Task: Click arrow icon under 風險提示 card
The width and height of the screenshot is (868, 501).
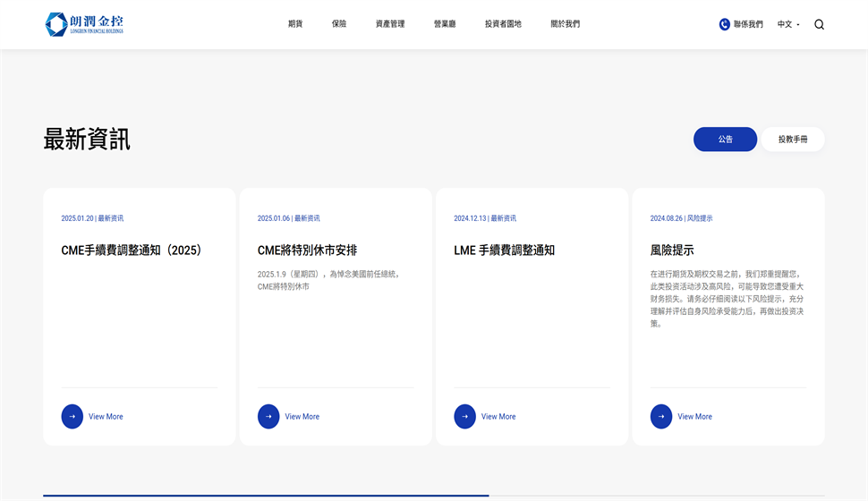Action: [x=661, y=416]
